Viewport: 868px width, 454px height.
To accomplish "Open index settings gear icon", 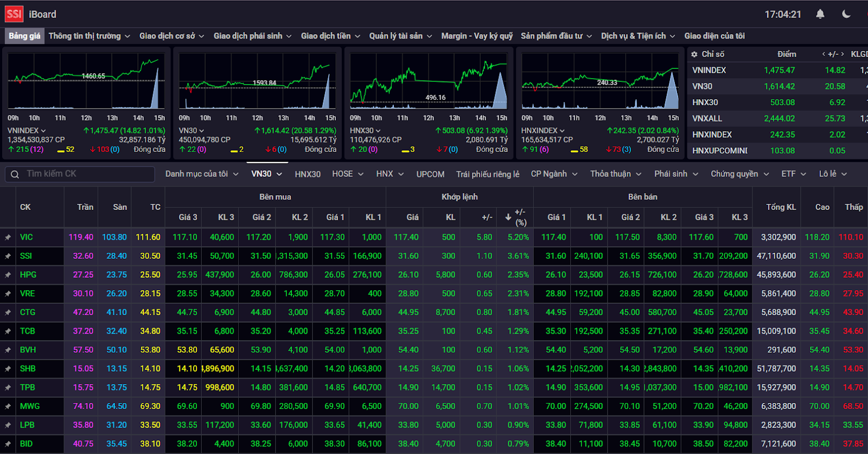I will (694, 54).
